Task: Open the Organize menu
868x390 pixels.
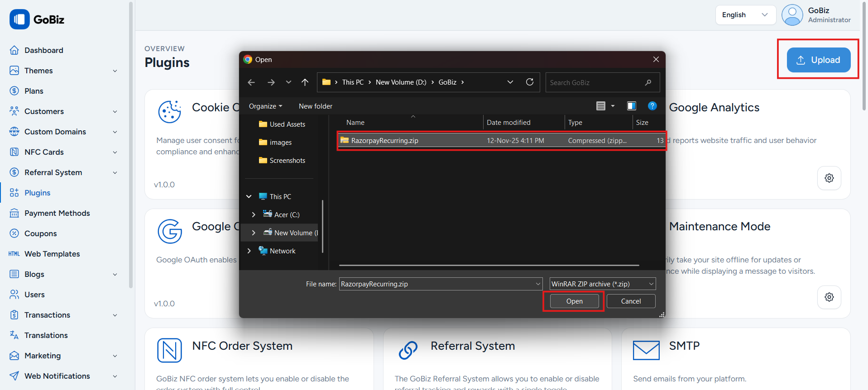Action: click(x=265, y=106)
